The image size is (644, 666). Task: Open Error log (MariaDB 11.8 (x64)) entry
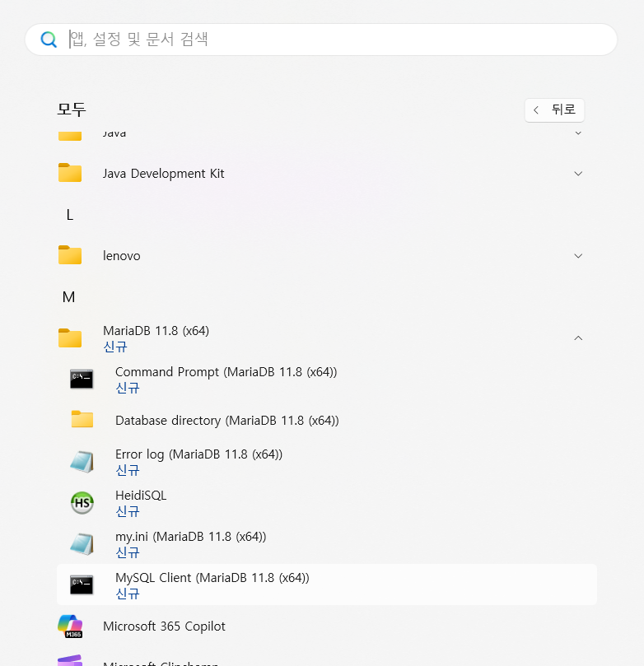(198, 454)
